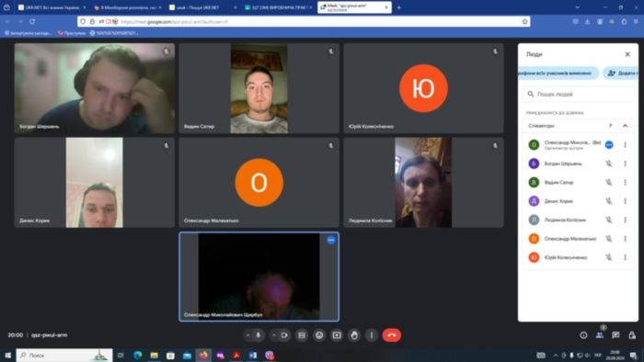This screenshot has width=644, height=362.
Task: Turn on captions in call toolbar
Action: click(x=302, y=335)
